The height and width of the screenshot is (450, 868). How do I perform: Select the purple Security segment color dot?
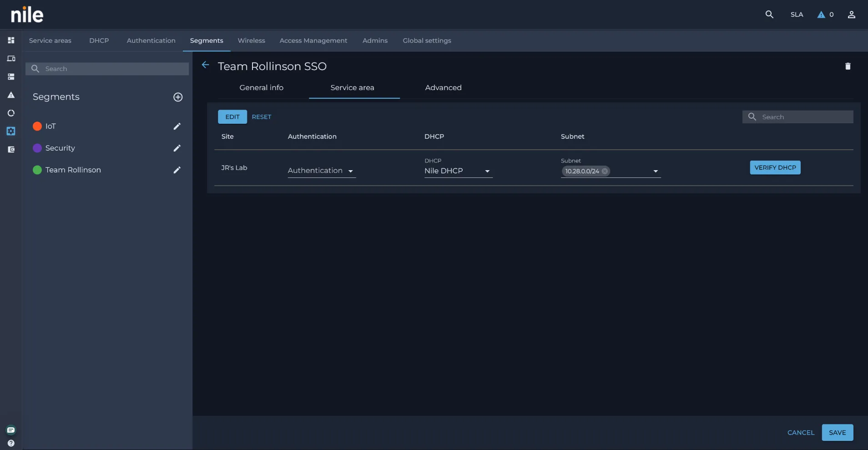click(37, 148)
